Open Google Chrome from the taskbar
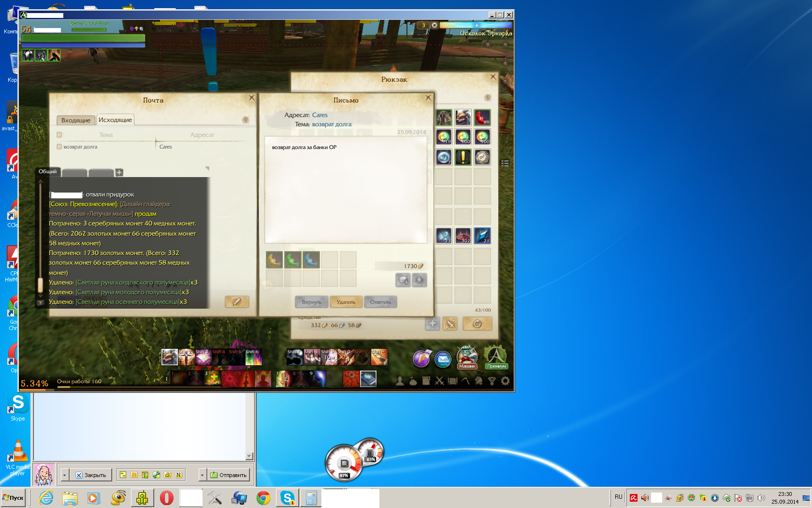 (x=263, y=498)
